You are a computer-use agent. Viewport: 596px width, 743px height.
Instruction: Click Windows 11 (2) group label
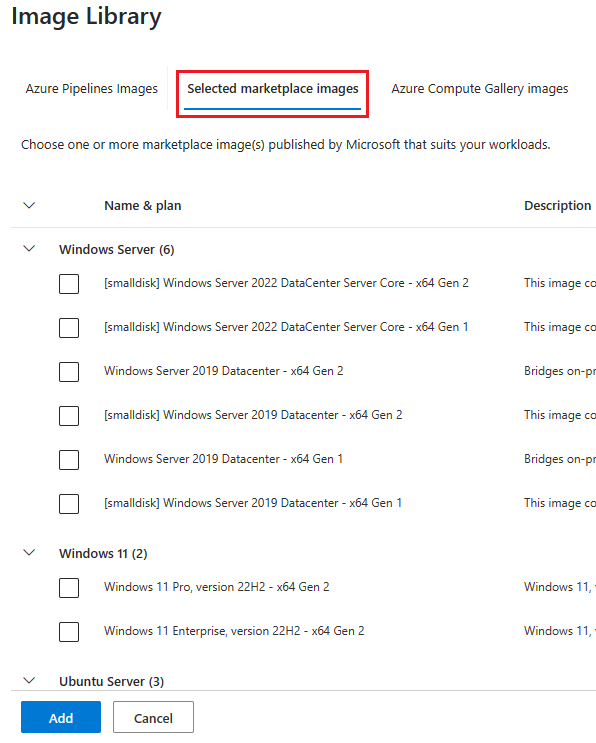[103, 553]
